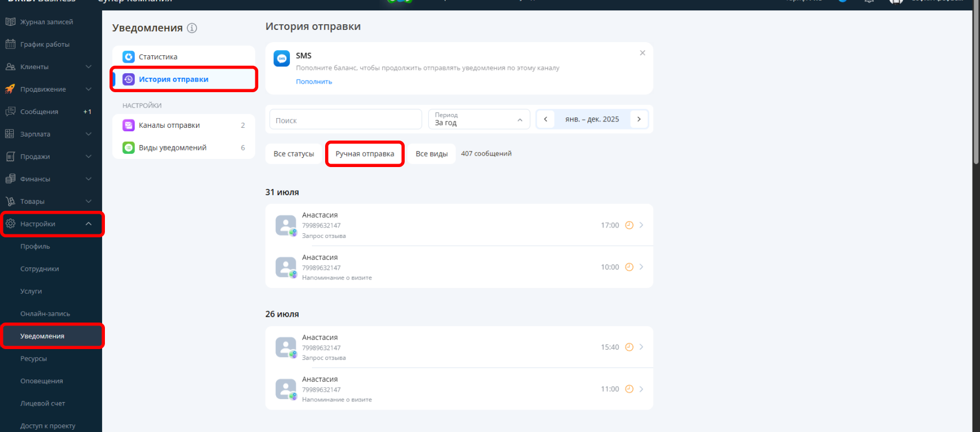Click the Настройки gear icon
Image resolution: width=980 pixels, height=432 pixels.
pos(10,224)
